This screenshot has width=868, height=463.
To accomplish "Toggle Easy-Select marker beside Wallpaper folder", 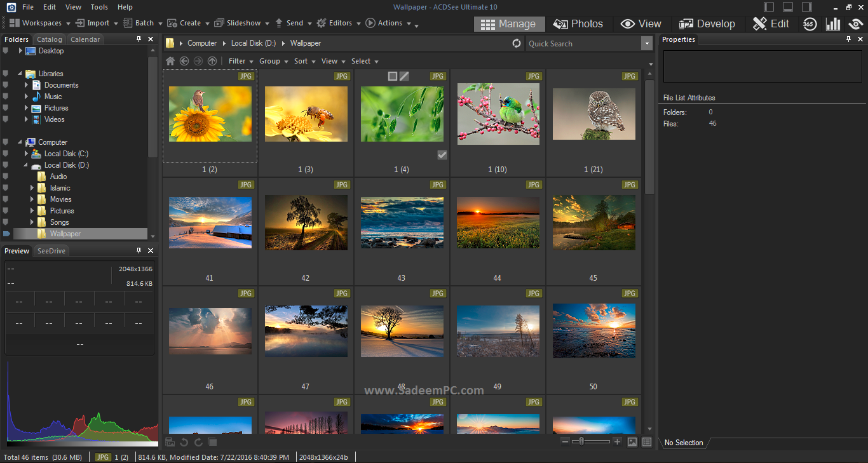I will (x=6, y=234).
